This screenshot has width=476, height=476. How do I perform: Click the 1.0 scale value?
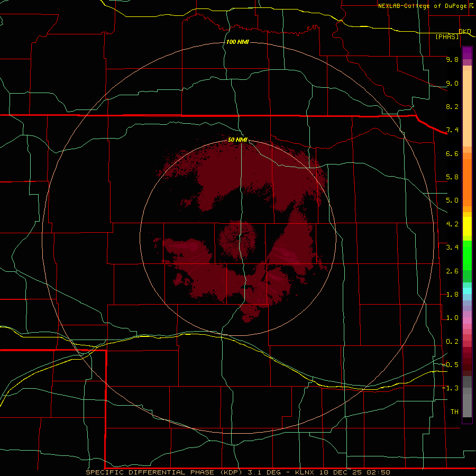tap(452, 318)
